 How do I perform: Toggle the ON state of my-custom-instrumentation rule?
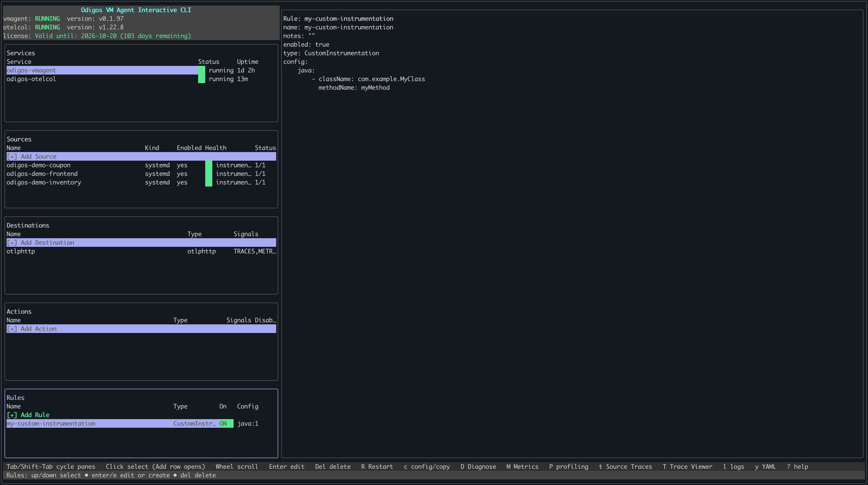226,424
